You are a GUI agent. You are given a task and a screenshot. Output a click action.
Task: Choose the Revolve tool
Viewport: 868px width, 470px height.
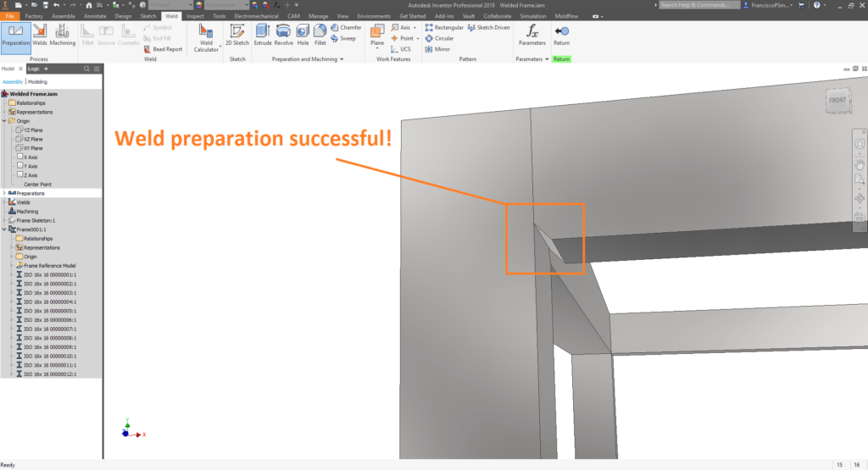(x=283, y=36)
